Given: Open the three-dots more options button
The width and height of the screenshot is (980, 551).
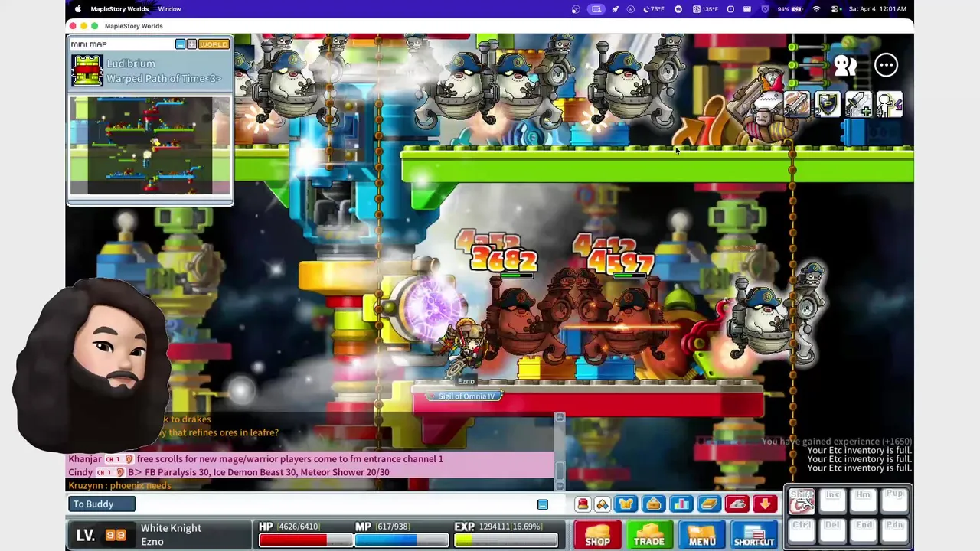Looking at the screenshot, I should tap(886, 65).
